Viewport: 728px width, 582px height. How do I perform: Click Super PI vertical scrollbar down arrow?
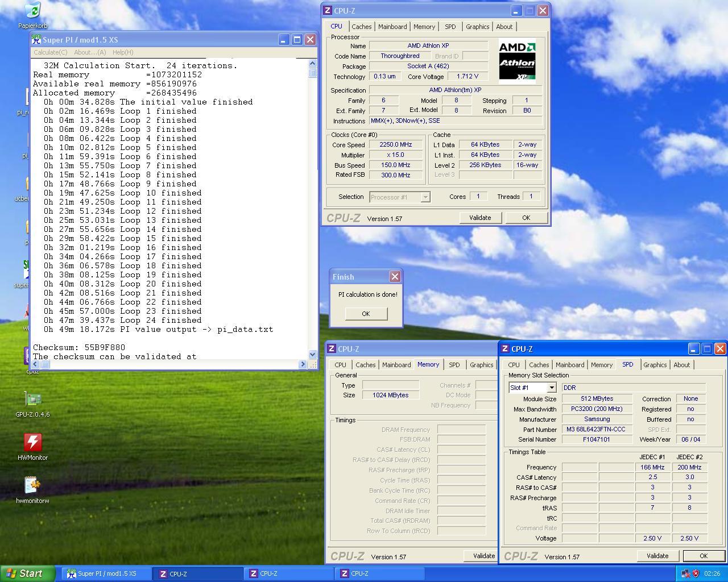click(312, 355)
